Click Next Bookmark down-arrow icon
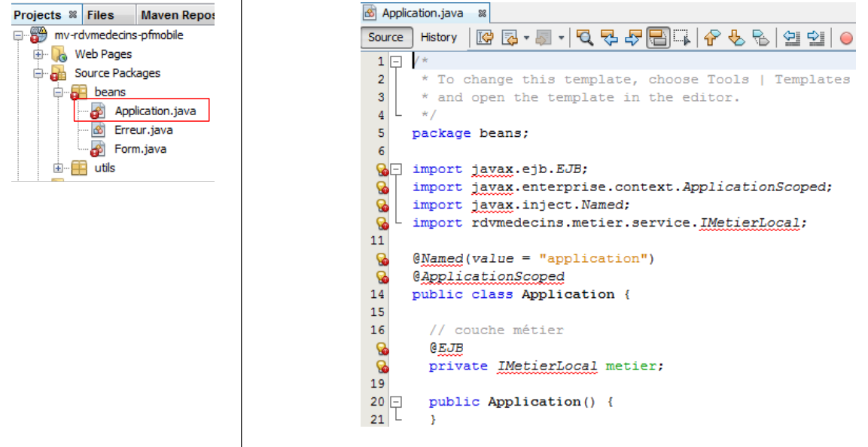This screenshot has height=447, width=868. click(736, 38)
